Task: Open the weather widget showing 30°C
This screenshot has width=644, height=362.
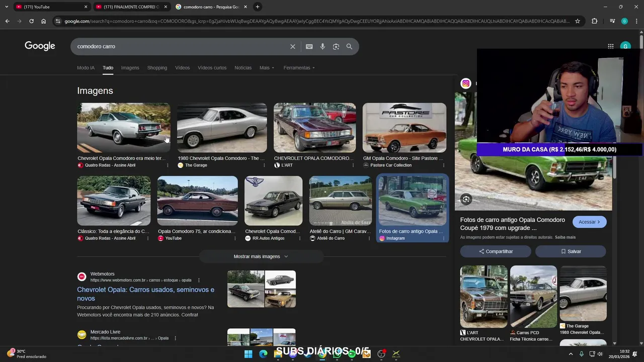Action: [28, 354]
